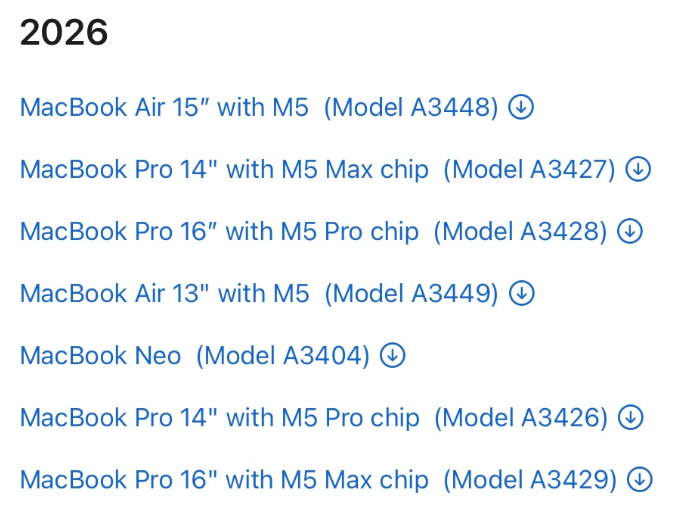Click the "(Model A3428)" text
682x510 pixels.
(520, 231)
